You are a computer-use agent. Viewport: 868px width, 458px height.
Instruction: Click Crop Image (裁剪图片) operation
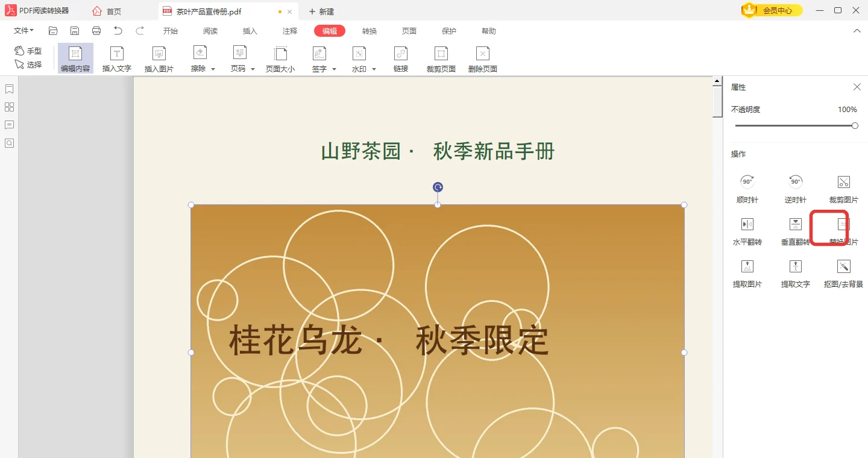tap(844, 189)
